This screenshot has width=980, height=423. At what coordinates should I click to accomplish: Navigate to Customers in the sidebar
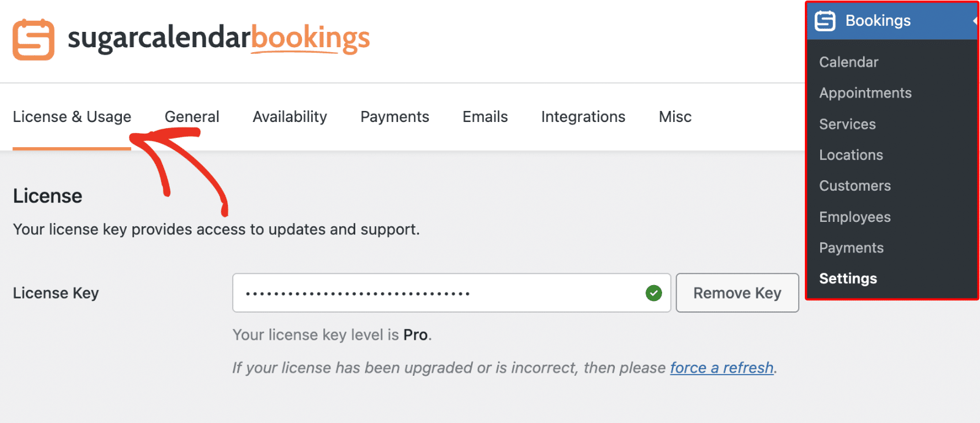854,186
